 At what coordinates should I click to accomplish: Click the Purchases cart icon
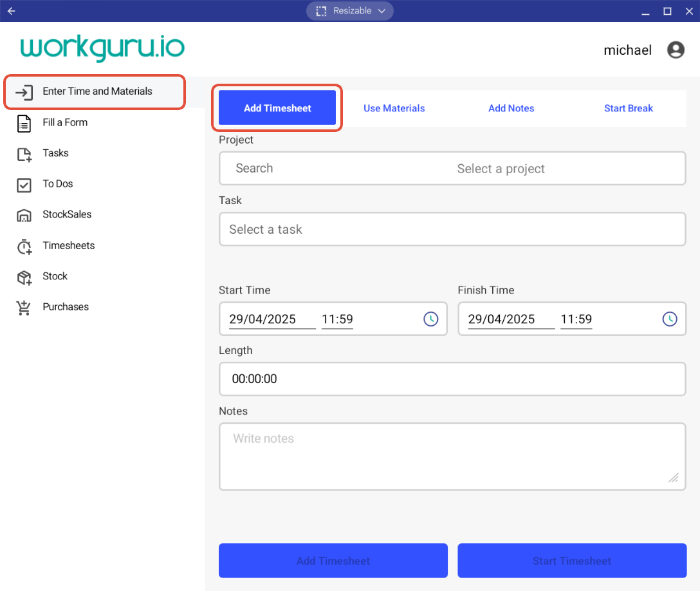[24, 308]
